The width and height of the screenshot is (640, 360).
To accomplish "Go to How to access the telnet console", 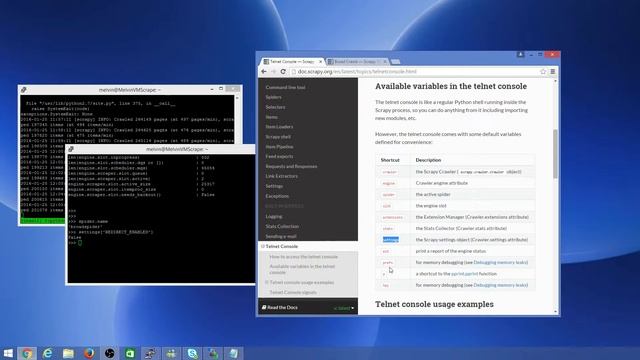I will [x=303, y=257].
